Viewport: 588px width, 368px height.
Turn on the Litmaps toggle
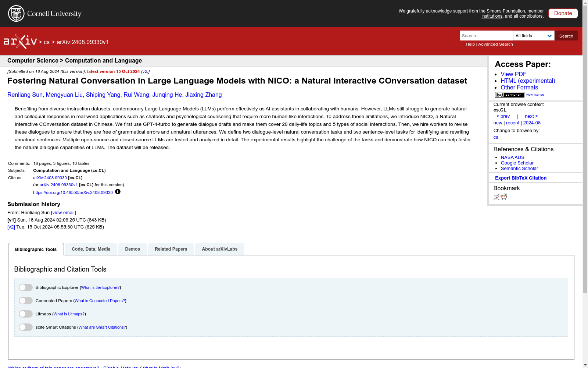26,314
